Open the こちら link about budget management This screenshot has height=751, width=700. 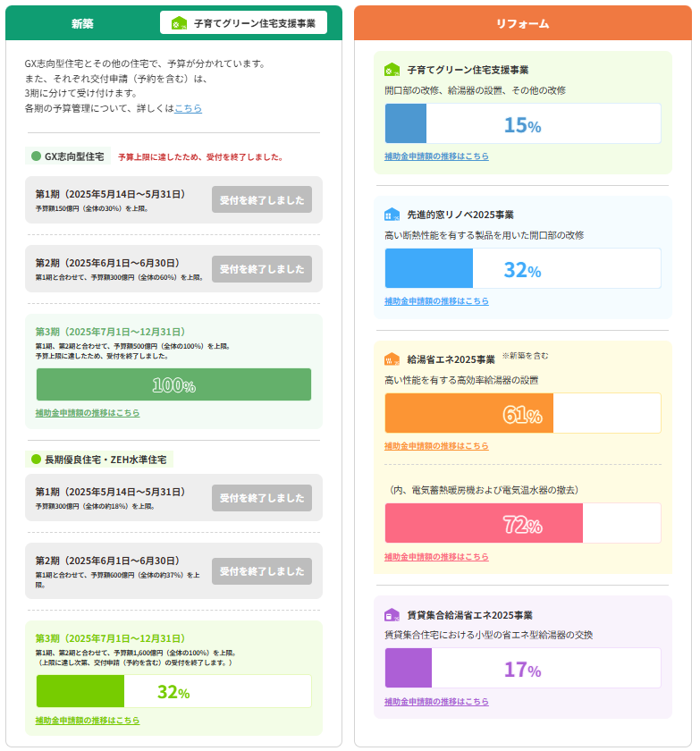[188, 108]
